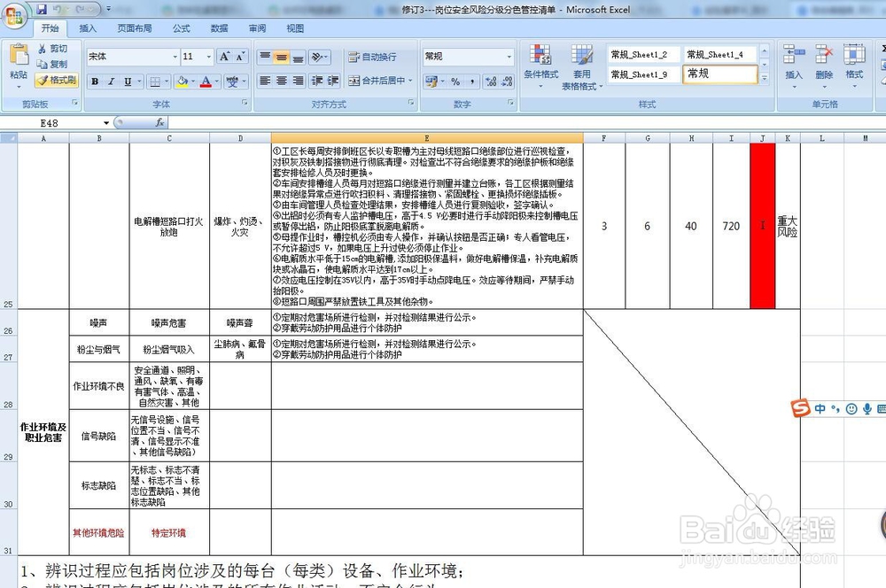Select cell style 常规_Sheet1_4
Image resolution: width=886 pixels, height=588 pixels.
(719, 55)
